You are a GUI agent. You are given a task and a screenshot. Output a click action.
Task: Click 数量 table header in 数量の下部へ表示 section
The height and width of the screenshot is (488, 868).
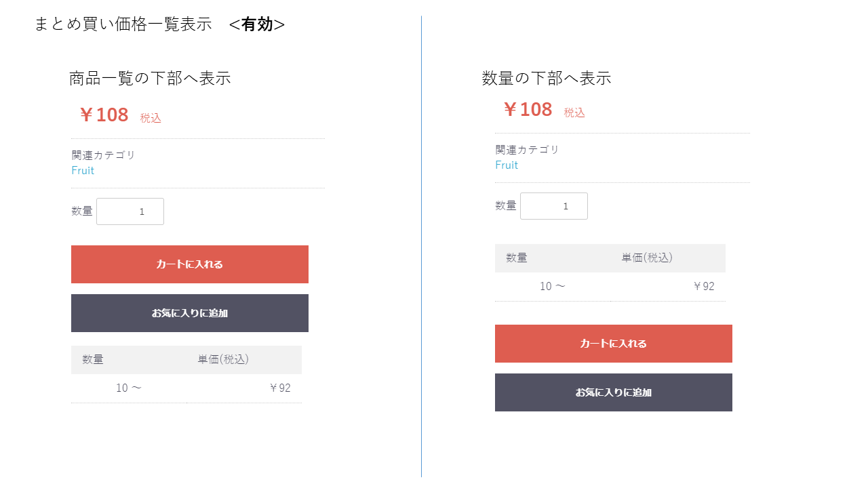pyautogui.click(x=517, y=258)
